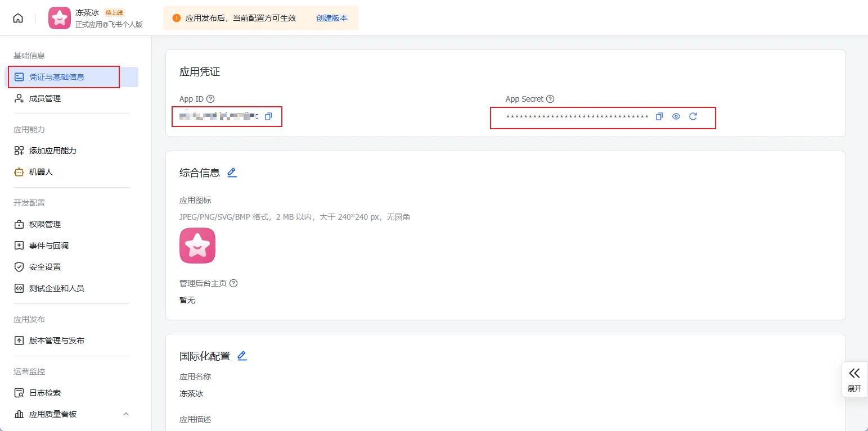
Task: Open 成员管理 in the sidebar
Action: 45,98
